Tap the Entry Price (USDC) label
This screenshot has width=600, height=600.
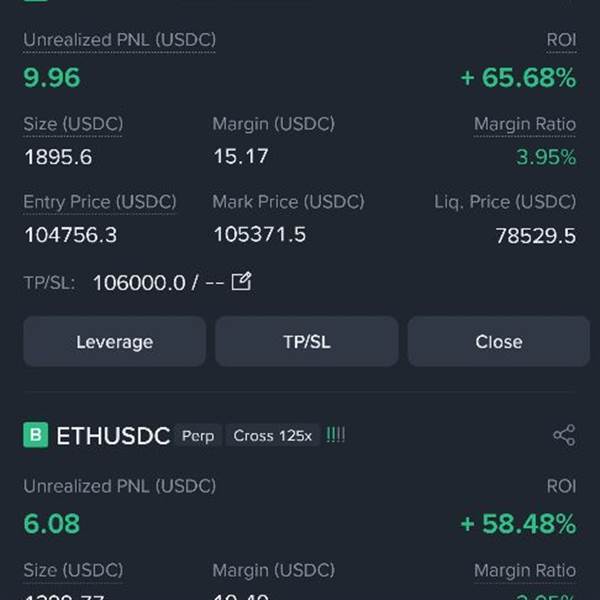click(x=100, y=202)
